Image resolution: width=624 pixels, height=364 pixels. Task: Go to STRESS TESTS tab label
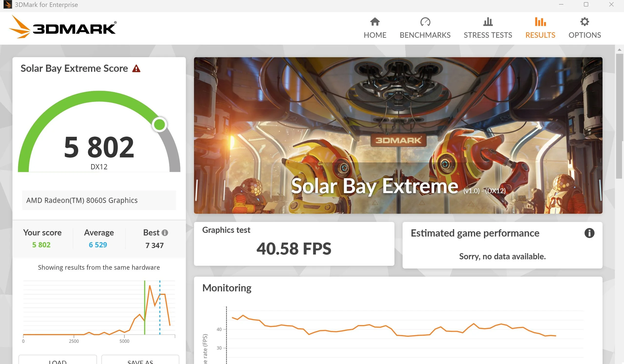tap(487, 35)
